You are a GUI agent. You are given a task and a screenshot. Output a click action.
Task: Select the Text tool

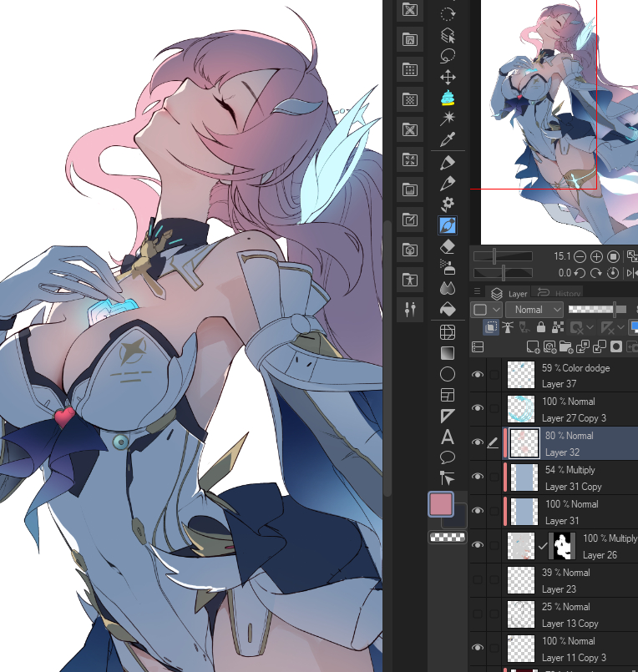[x=448, y=436]
